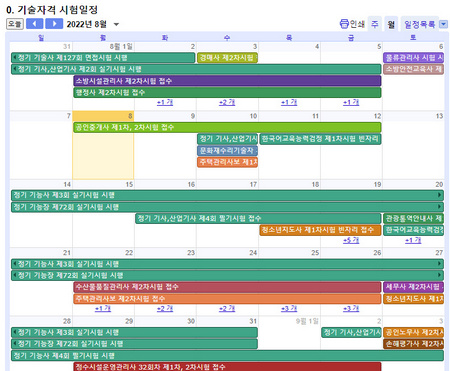
Task: Open 정기 기능장 제72회 실기시험 시행 in August 28 week
Action: point(134,344)
